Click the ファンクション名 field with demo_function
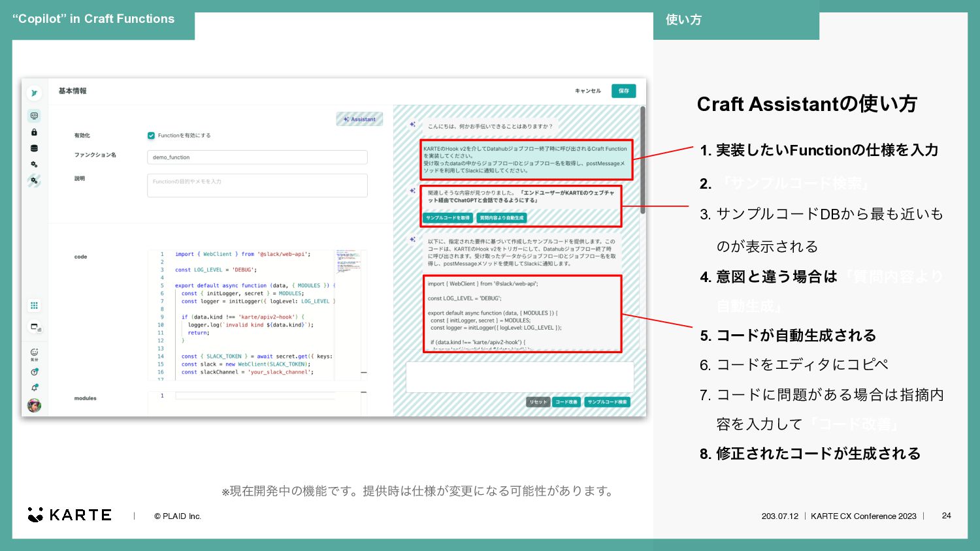Image resolution: width=980 pixels, height=551 pixels. click(257, 157)
